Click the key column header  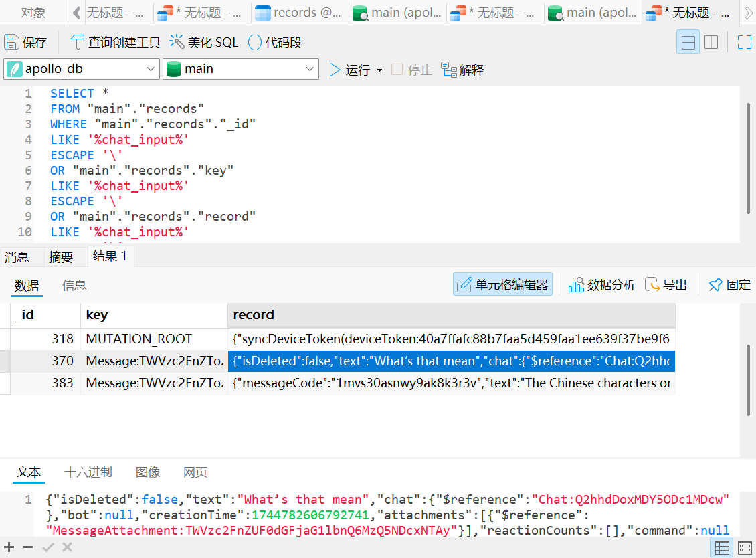(154, 315)
